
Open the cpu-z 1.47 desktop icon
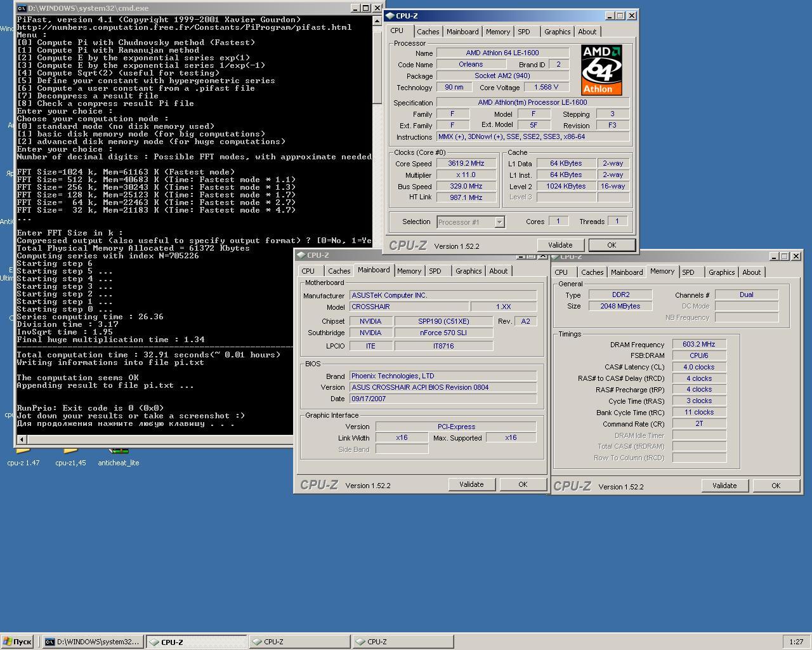(x=23, y=456)
